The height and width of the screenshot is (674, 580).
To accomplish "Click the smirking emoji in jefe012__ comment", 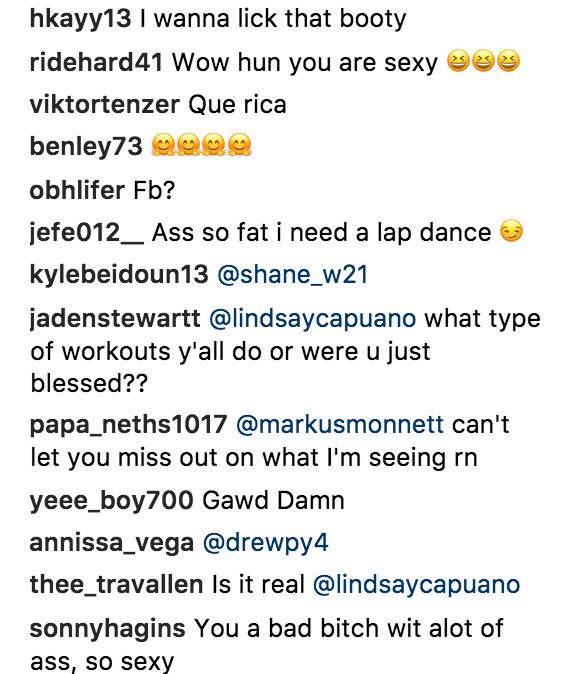I will click(x=511, y=231).
